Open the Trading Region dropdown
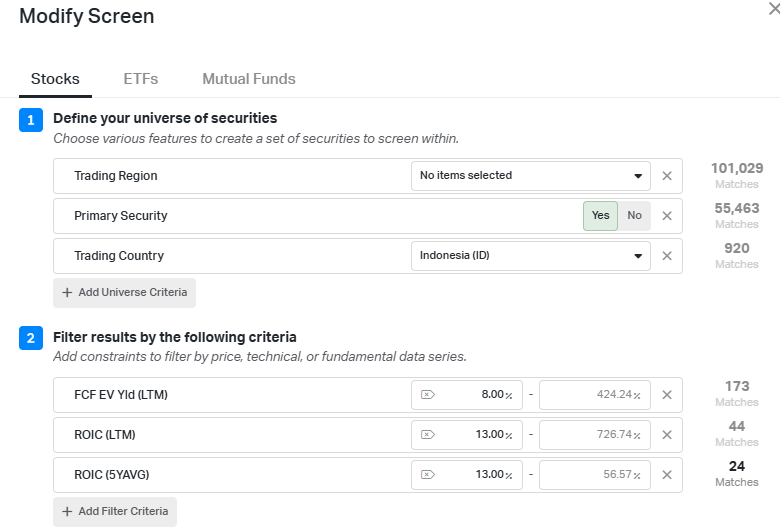The height and width of the screenshot is (532, 780). point(531,176)
